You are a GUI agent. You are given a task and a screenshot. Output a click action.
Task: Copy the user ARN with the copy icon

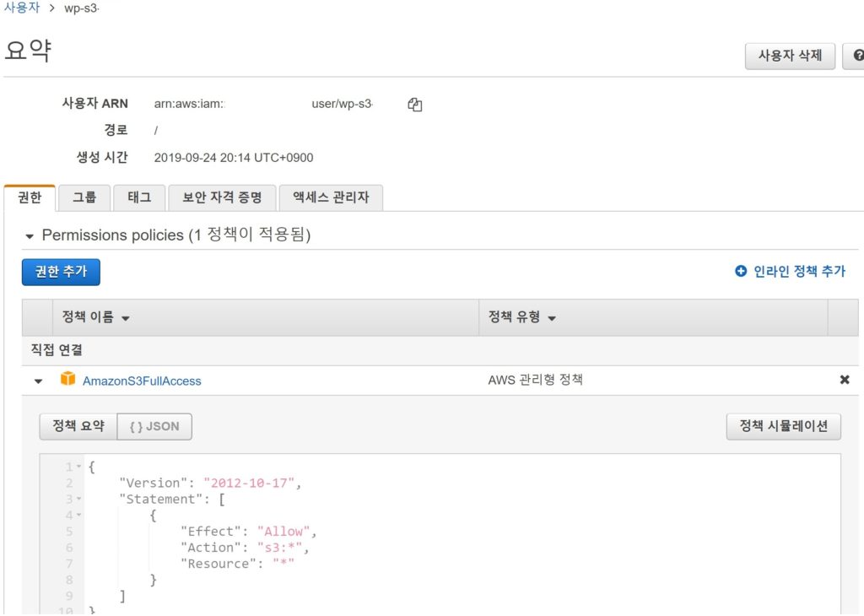[x=414, y=105]
